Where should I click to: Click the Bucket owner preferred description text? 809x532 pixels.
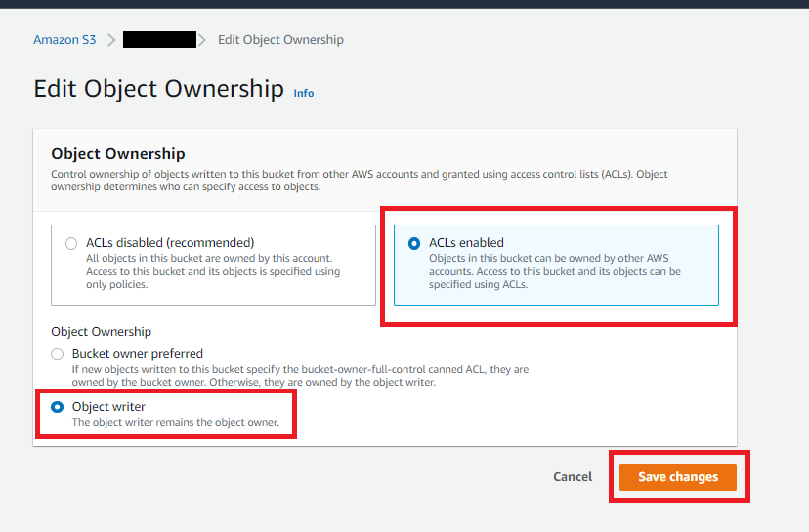300,376
